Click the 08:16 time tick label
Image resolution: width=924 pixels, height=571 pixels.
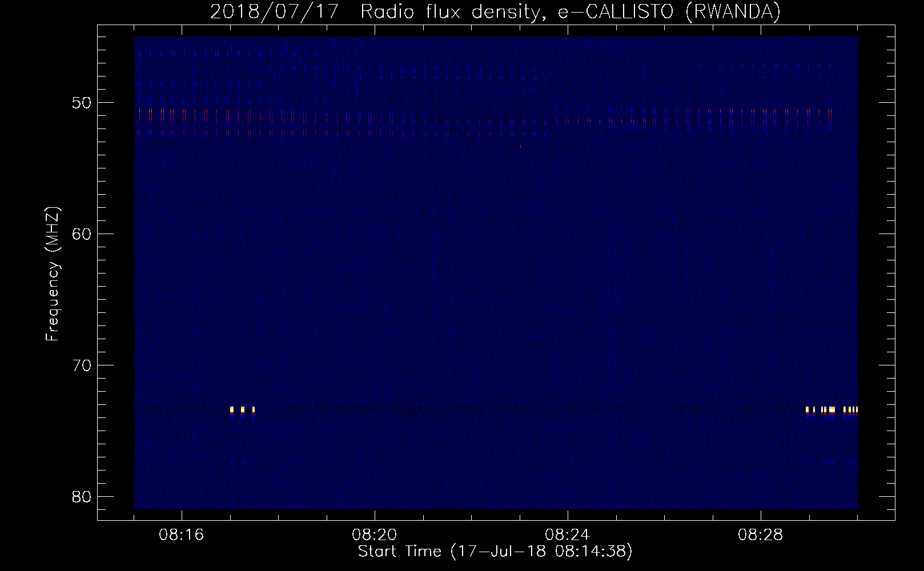tap(182, 535)
